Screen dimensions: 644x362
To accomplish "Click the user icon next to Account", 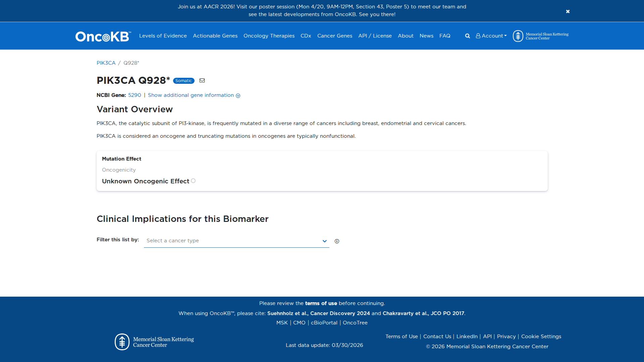I will click(478, 36).
